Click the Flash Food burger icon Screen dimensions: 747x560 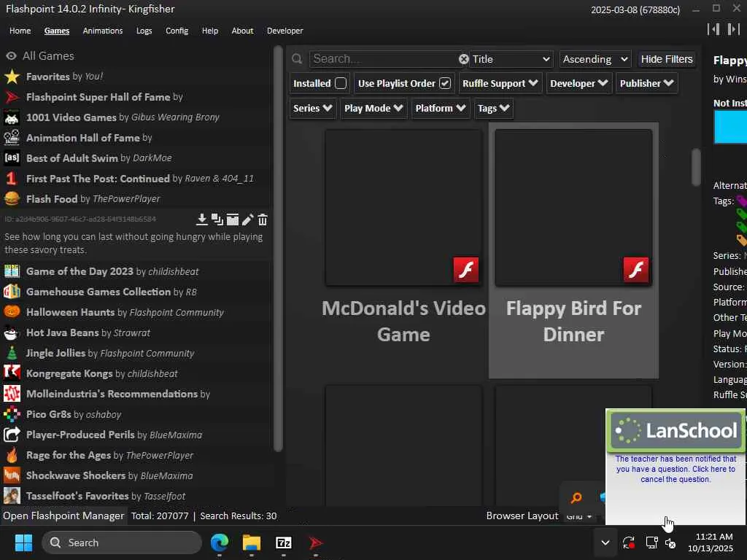pyautogui.click(x=12, y=198)
